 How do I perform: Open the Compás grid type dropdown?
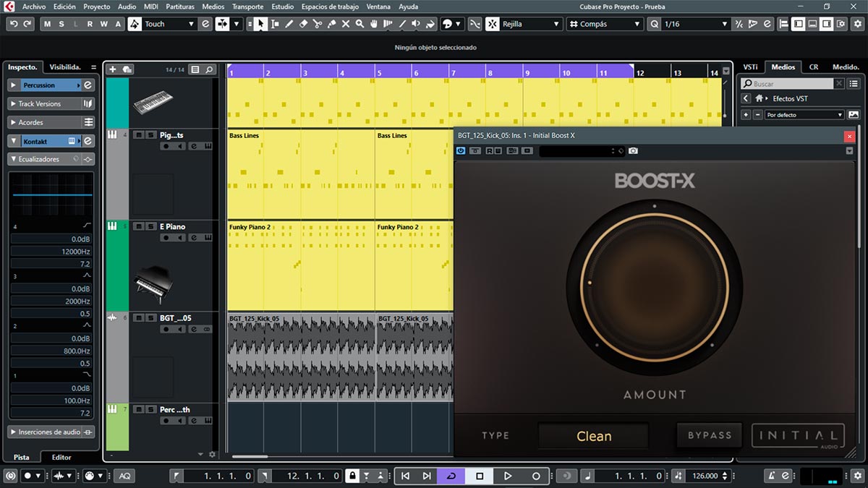[x=605, y=24]
